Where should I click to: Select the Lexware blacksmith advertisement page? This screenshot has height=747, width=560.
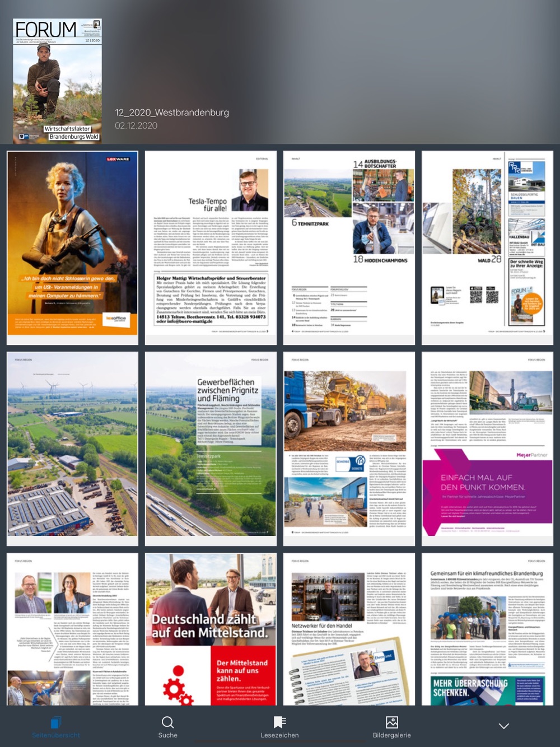(x=72, y=248)
